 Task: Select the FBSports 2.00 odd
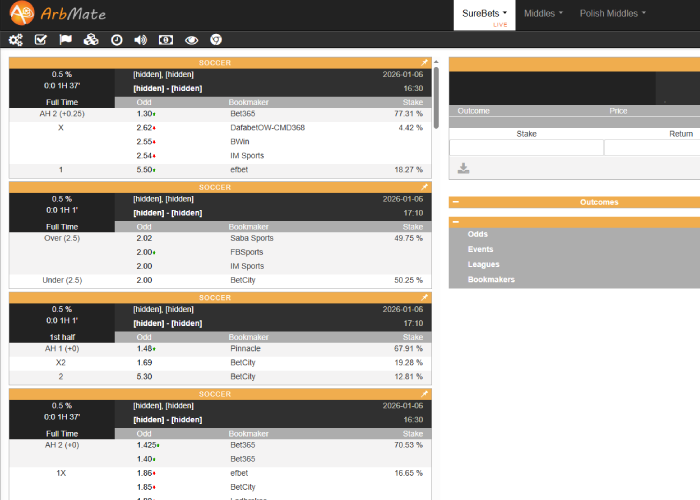pos(146,252)
